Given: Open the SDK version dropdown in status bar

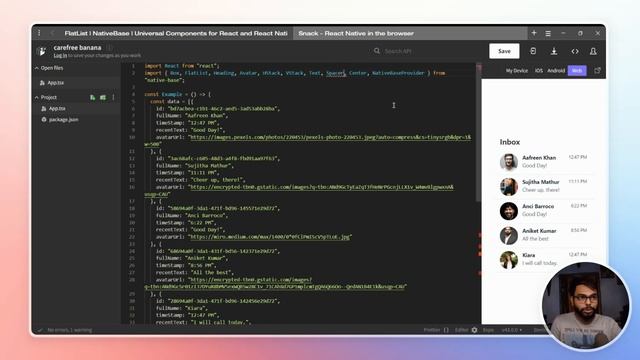Looking at the screenshot, I should click(511, 330).
